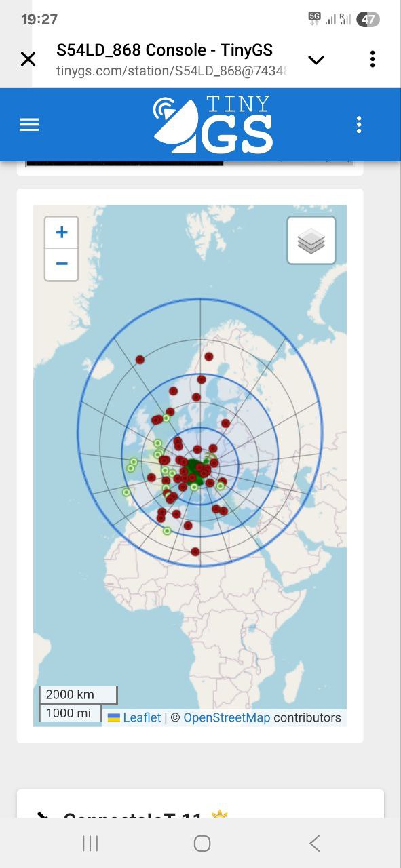Tap the tinygs.com station URL
This screenshot has height=868, width=401.
(172, 71)
